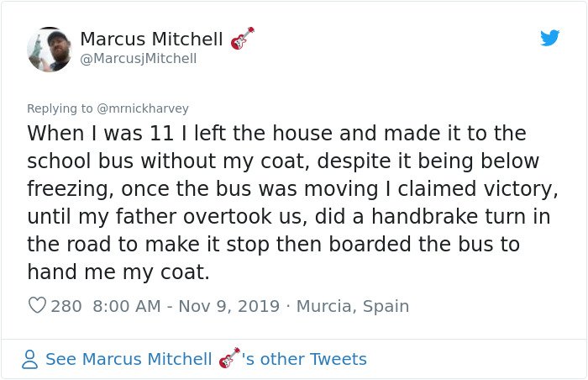The height and width of the screenshot is (380, 588).
Task: Click "'s other Tweets" footer text
Action: pos(304,359)
